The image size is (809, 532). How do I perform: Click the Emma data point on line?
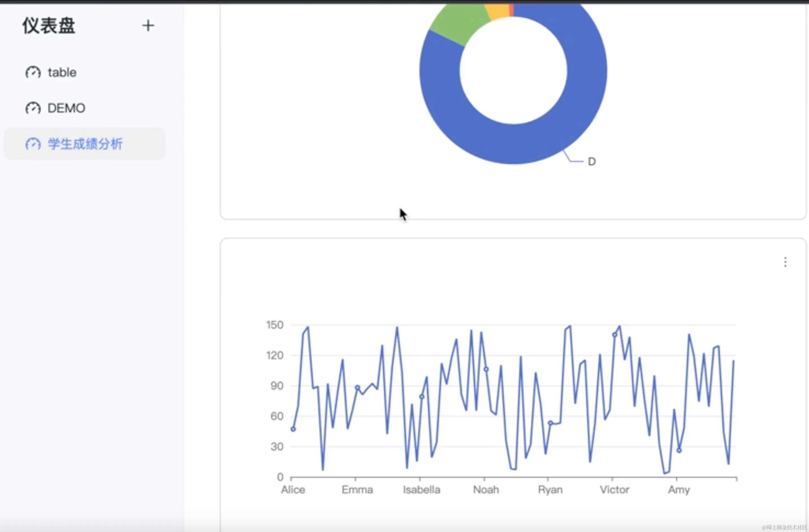tap(357, 387)
